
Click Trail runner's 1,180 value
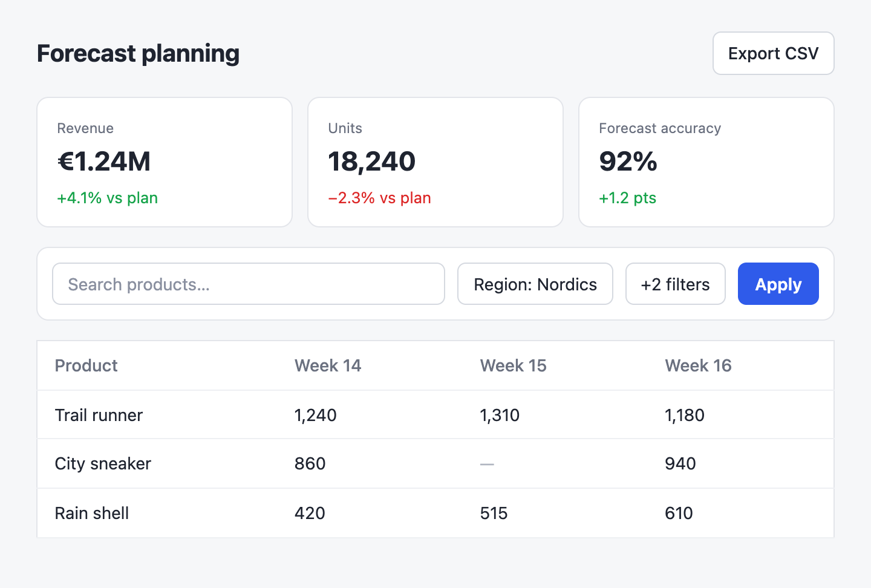coord(685,415)
